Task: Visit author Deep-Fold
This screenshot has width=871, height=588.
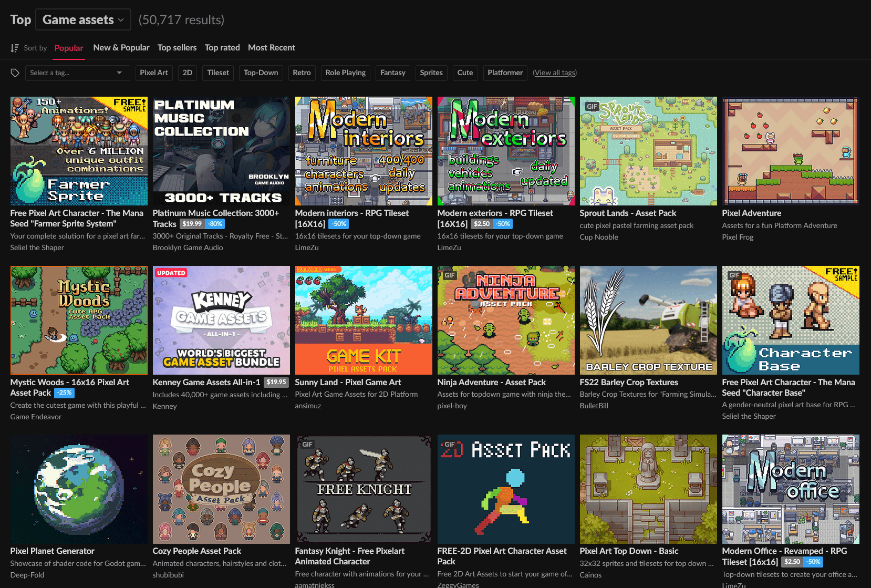Action: (x=27, y=575)
